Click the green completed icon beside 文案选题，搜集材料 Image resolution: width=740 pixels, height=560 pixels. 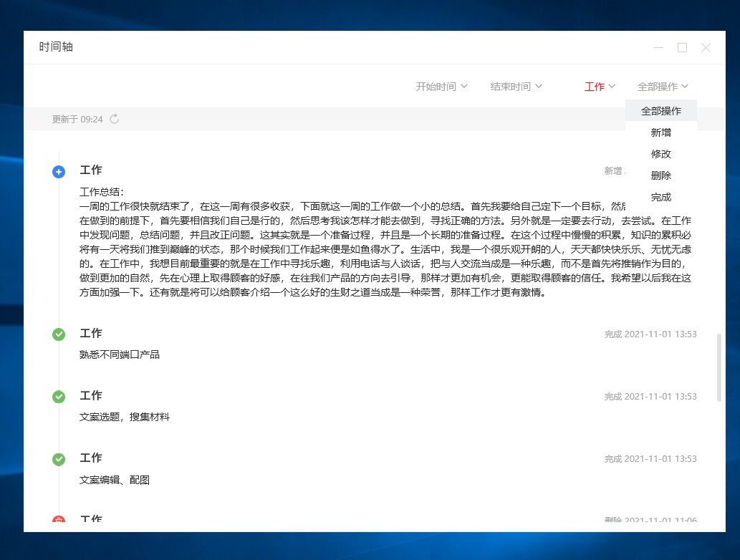pyautogui.click(x=58, y=396)
